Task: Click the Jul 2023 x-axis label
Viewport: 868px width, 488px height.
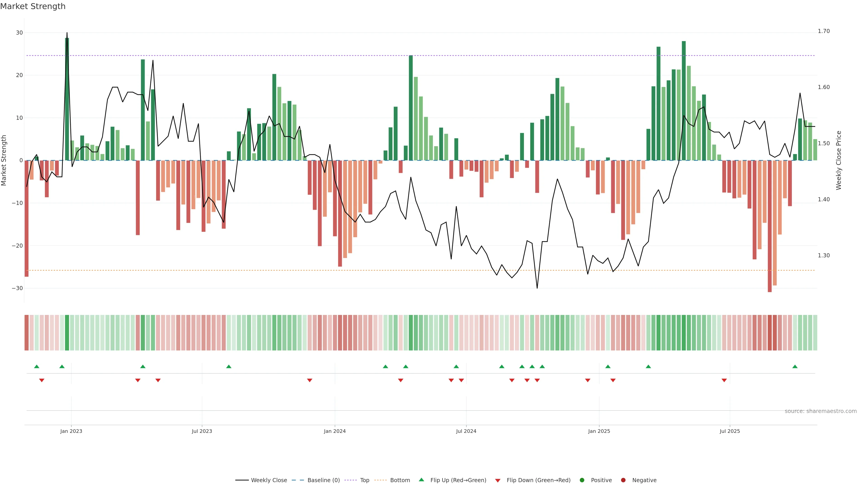Action: click(202, 431)
